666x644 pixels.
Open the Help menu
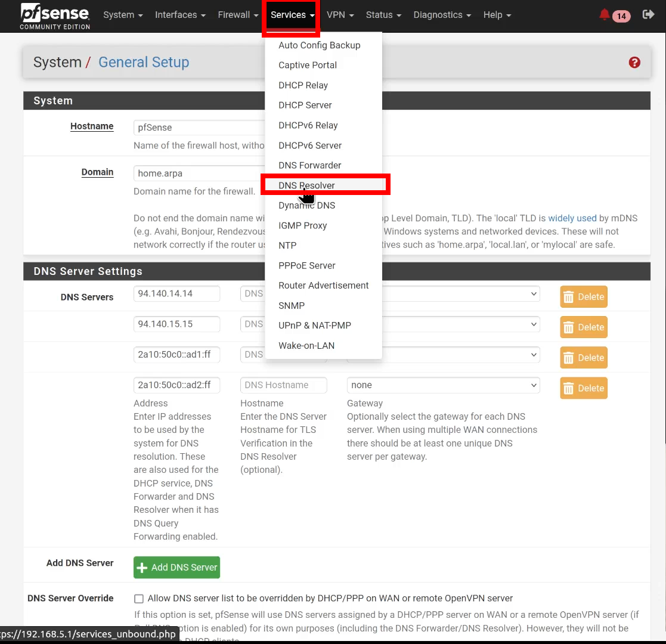coord(497,15)
